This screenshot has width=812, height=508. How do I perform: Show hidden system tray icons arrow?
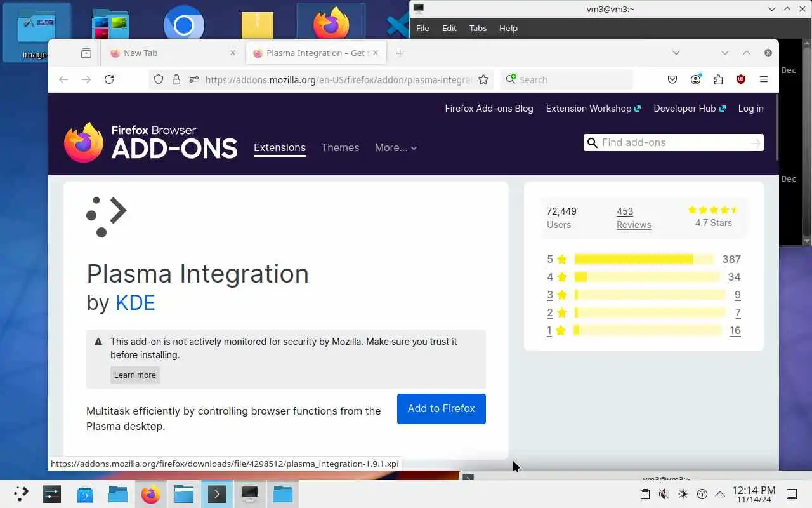[720, 494]
